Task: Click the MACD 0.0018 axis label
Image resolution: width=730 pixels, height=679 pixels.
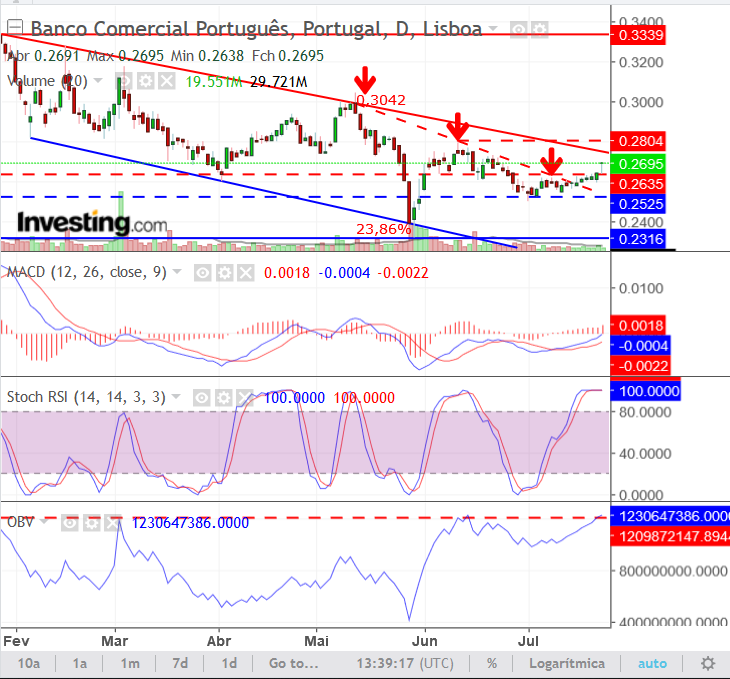Action: 638,325
